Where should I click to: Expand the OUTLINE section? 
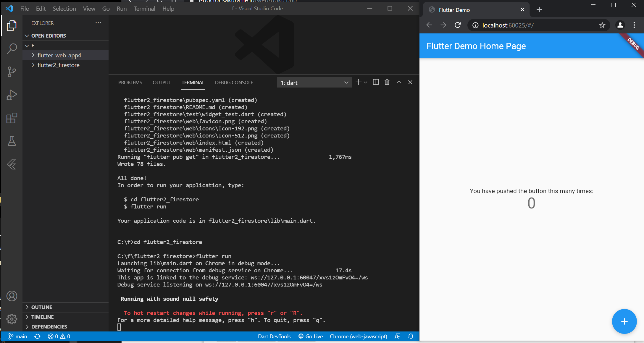click(42, 307)
